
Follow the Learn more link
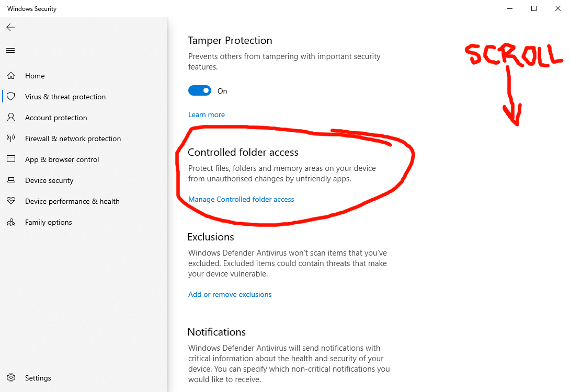[207, 115]
